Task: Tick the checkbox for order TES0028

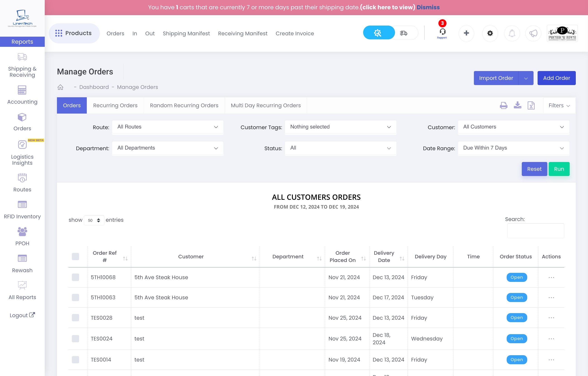Action: tap(75, 318)
